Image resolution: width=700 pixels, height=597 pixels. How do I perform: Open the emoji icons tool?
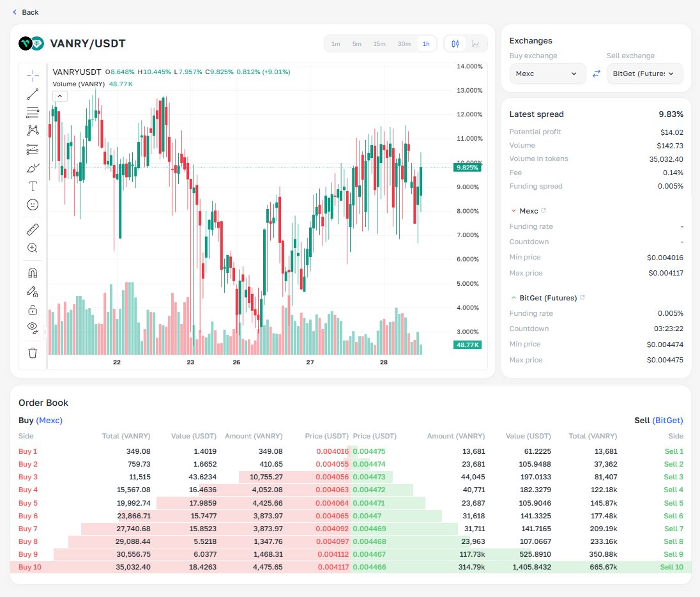point(33,205)
